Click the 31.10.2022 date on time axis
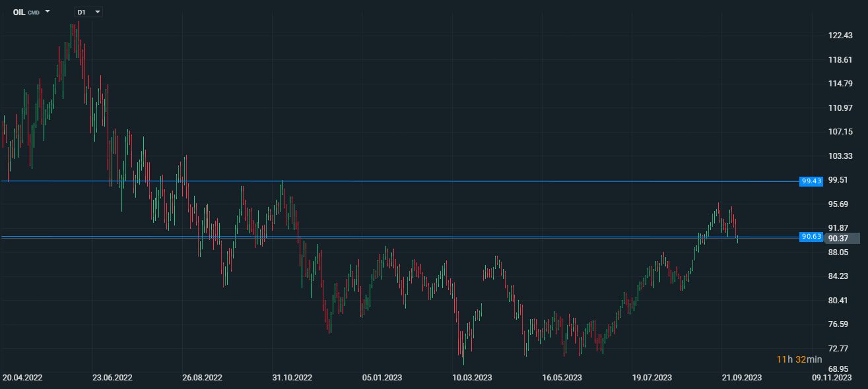Image resolution: width=868 pixels, height=389 pixels. click(292, 378)
